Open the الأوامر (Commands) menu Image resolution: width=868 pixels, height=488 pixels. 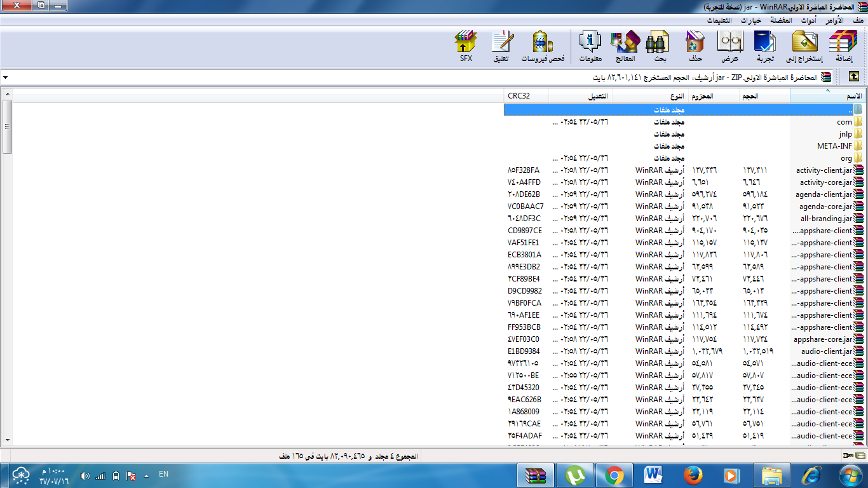[x=835, y=20]
